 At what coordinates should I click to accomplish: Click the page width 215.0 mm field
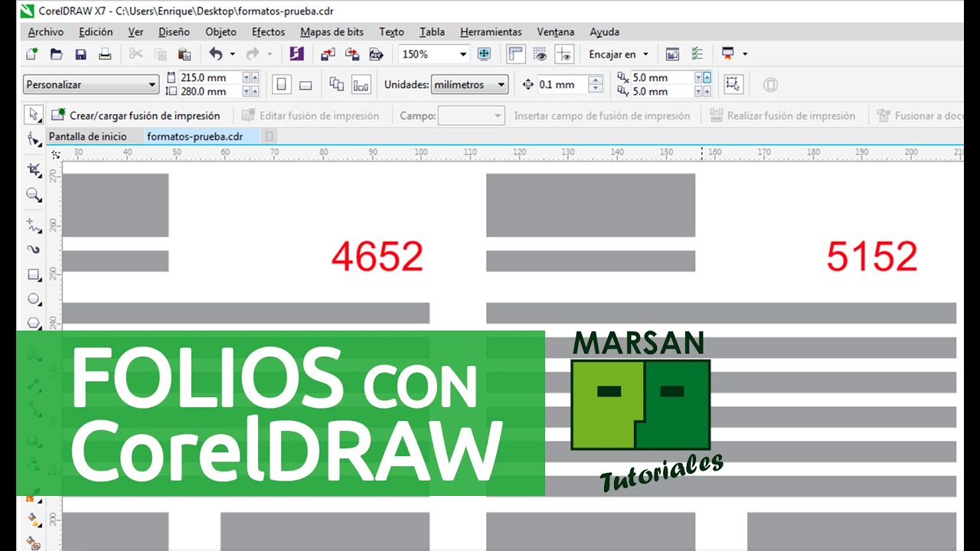210,77
